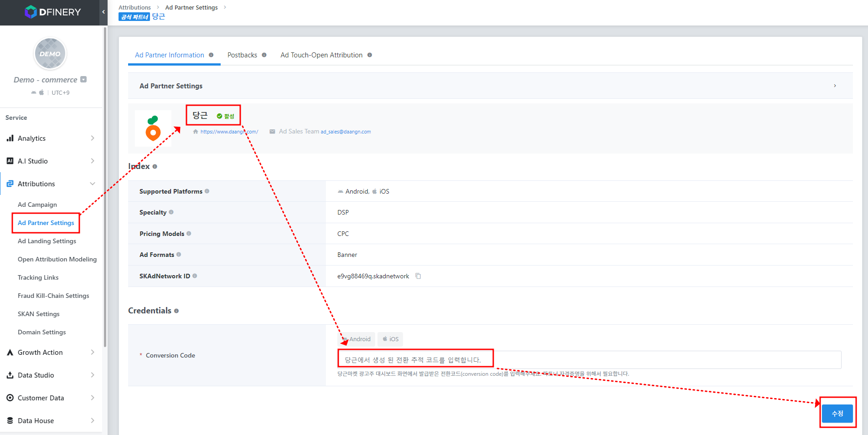Open the daangn.com homepage link
868x435 pixels.
229,132
